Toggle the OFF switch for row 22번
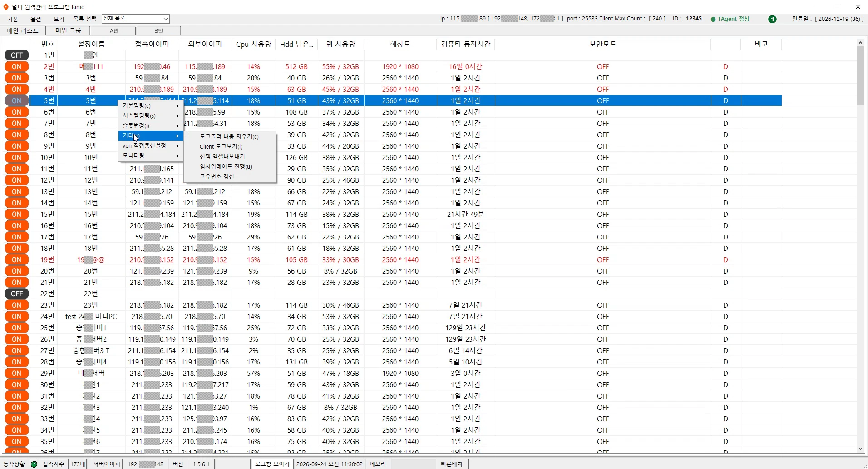The width and height of the screenshot is (868, 469). pos(17,294)
